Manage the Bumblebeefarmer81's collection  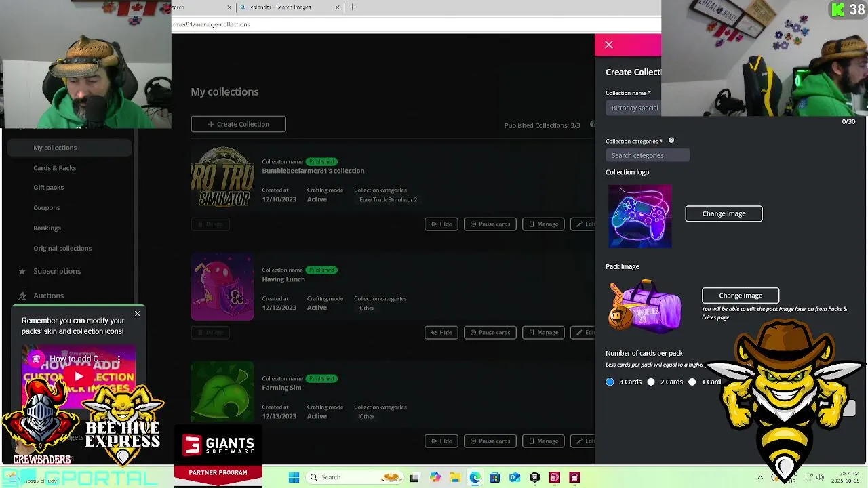coord(543,224)
